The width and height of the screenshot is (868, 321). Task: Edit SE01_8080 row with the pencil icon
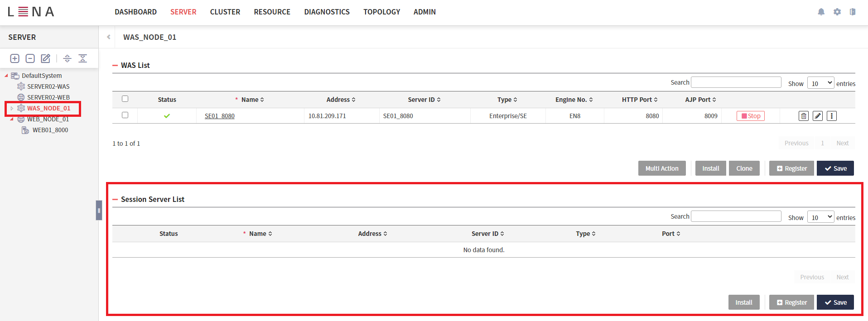click(x=817, y=116)
